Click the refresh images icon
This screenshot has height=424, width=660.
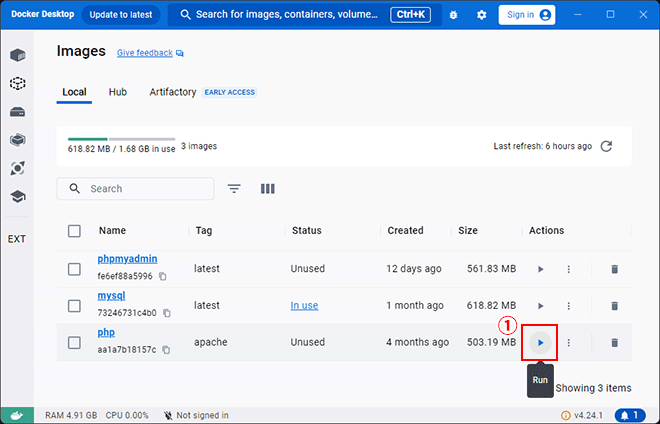point(607,146)
